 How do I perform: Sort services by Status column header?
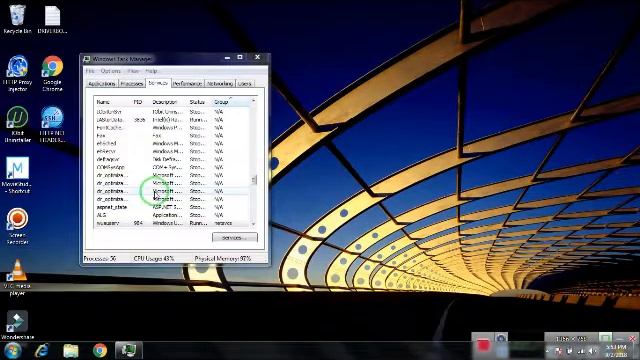tap(199, 102)
